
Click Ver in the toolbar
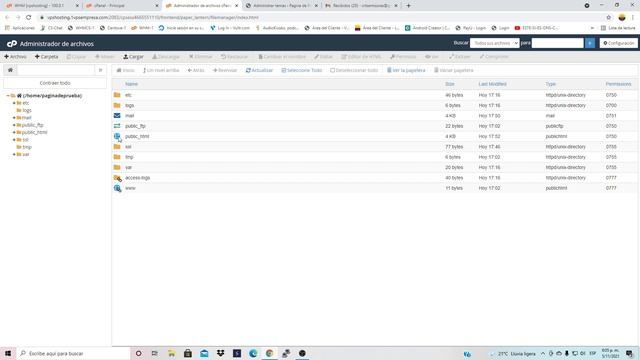pos(432,57)
